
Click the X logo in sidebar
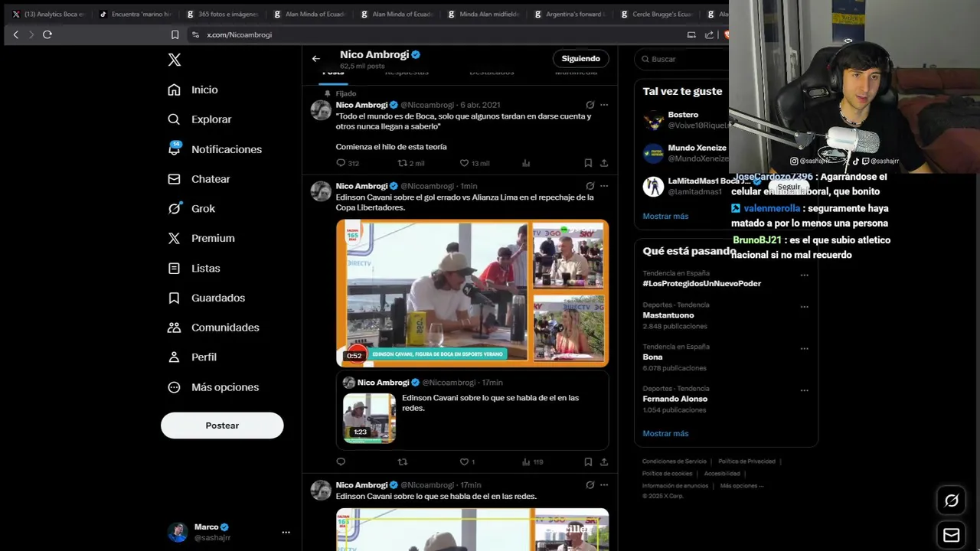[x=175, y=60]
